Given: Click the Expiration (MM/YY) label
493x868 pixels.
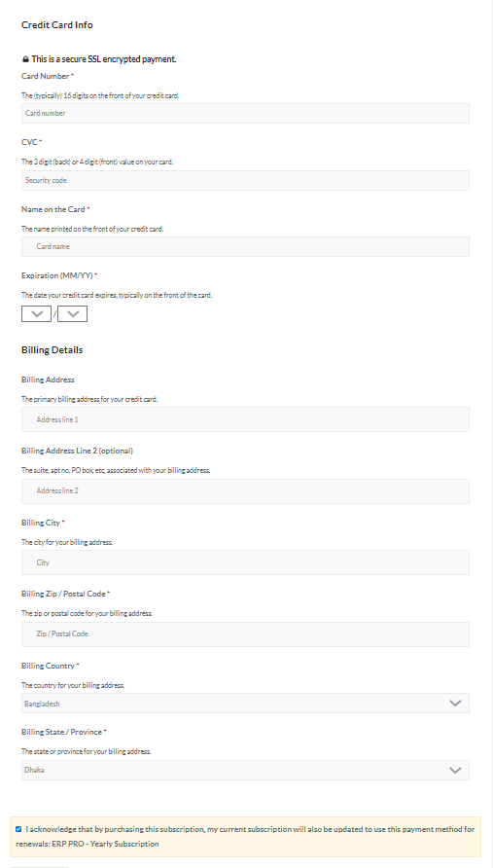Looking at the screenshot, I should click(x=57, y=275).
